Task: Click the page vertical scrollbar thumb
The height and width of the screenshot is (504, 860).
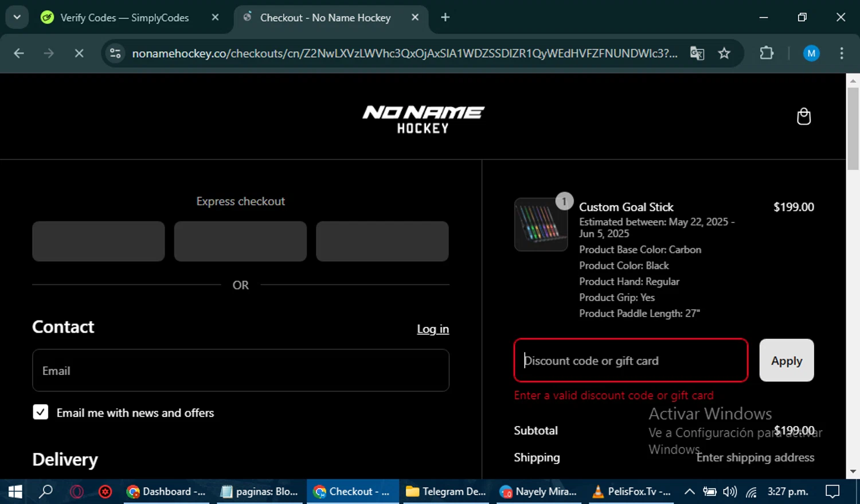Action: pyautogui.click(x=853, y=129)
